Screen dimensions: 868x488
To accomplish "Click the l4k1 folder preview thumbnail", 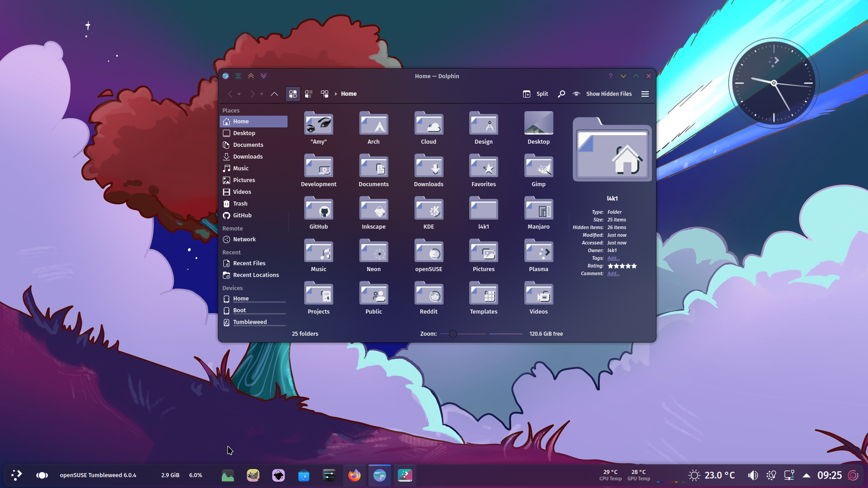I will (x=612, y=150).
